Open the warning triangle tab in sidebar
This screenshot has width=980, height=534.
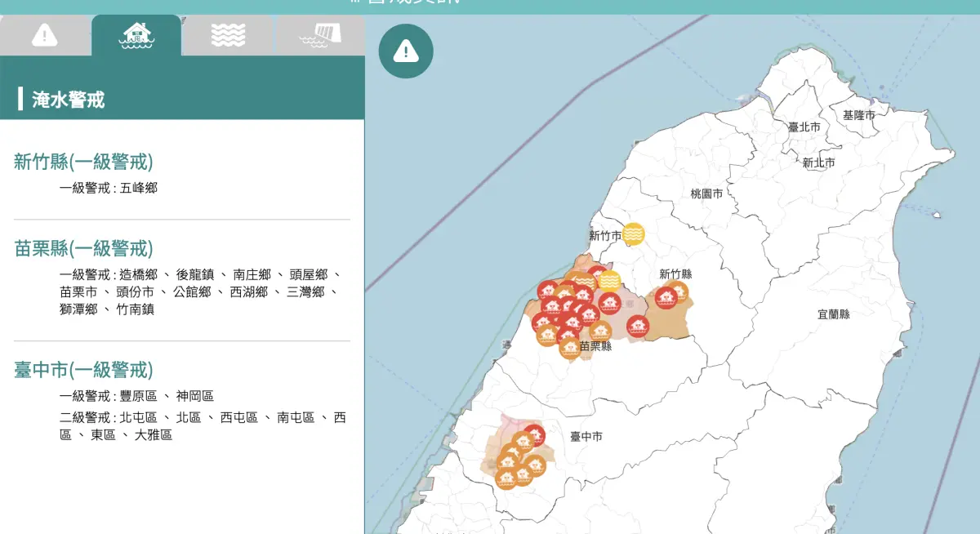coord(45,35)
